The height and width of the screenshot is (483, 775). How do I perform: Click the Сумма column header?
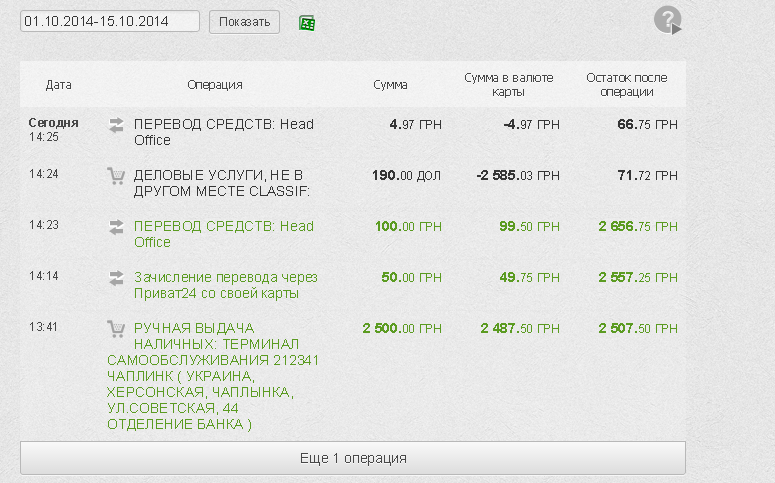(390, 85)
